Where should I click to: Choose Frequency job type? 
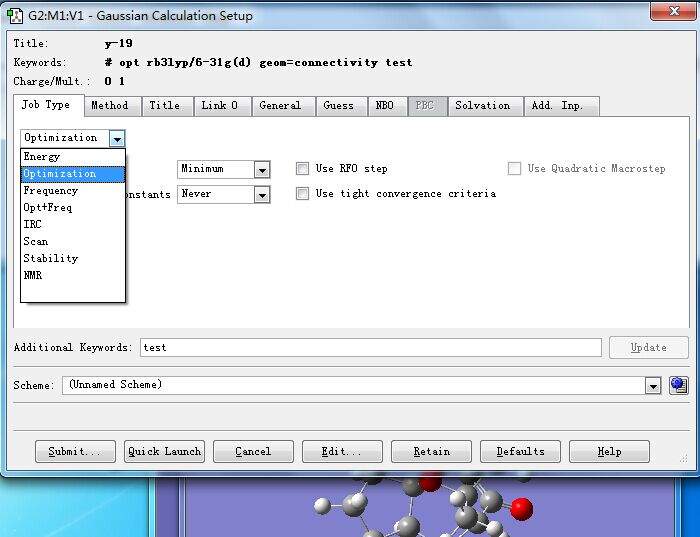pos(73,191)
